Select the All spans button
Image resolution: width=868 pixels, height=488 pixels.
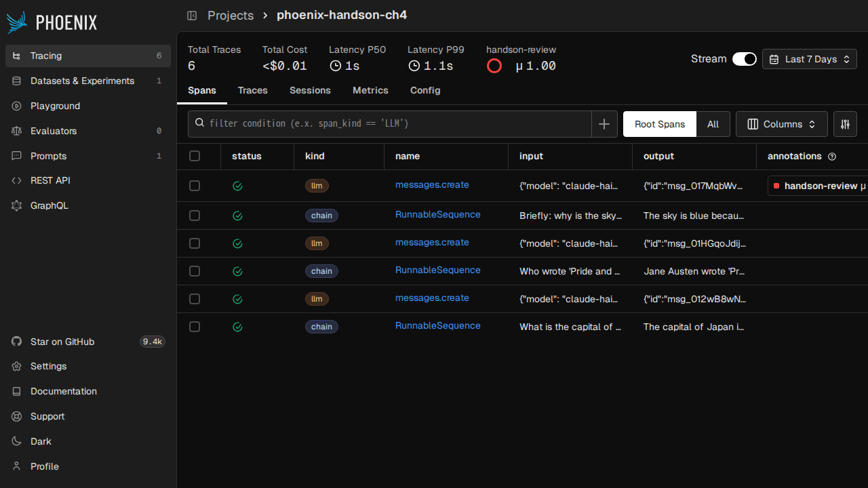(x=713, y=124)
